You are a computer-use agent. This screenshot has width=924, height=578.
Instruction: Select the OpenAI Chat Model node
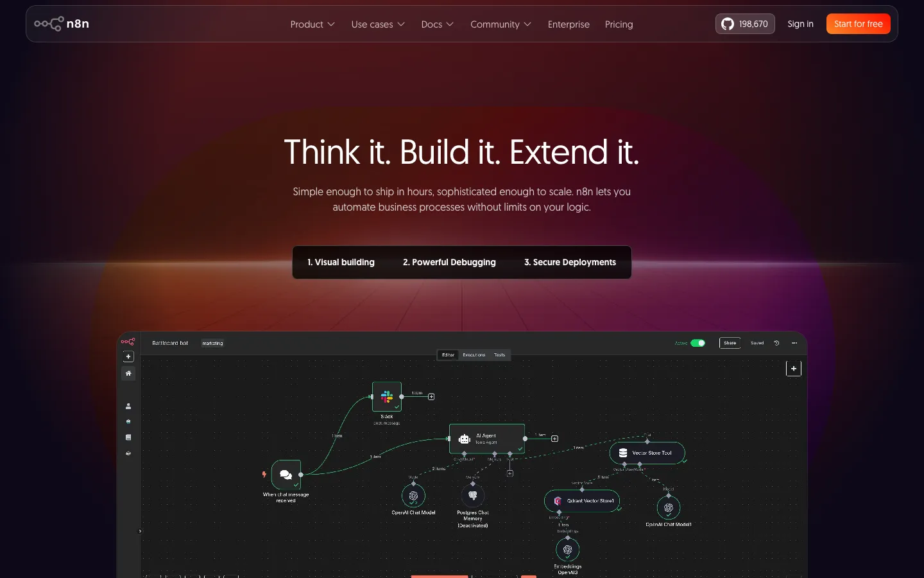[x=413, y=496]
